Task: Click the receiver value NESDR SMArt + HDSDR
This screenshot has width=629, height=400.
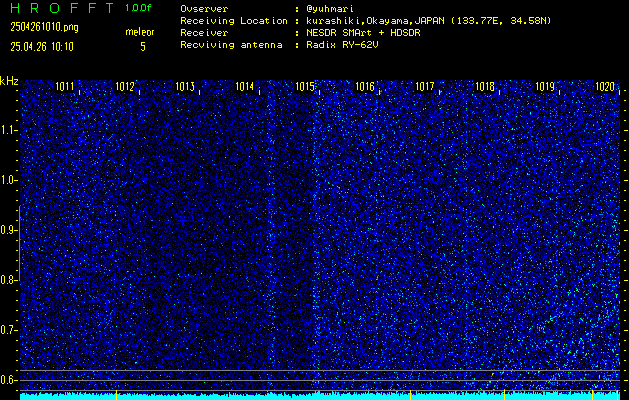Action: click(x=363, y=33)
